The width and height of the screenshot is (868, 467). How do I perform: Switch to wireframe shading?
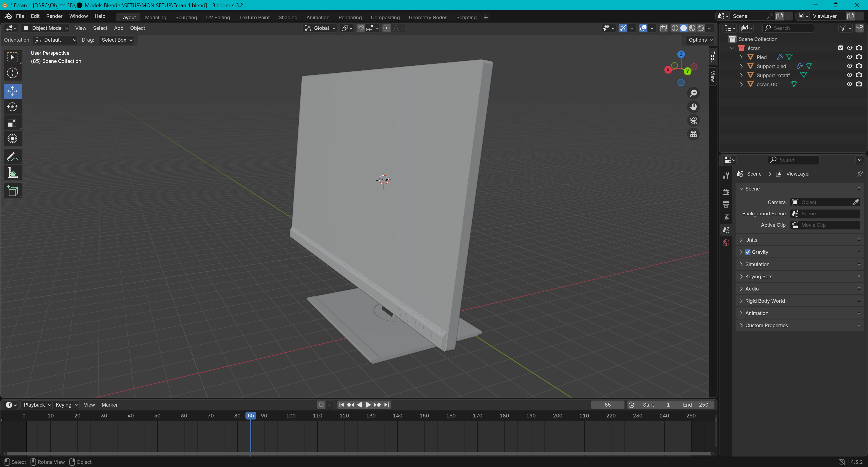tap(675, 28)
